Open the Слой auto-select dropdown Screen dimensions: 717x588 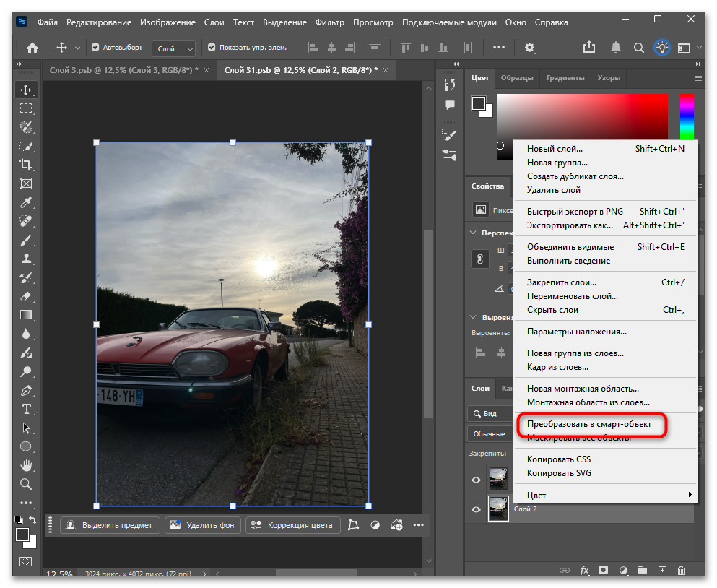[x=175, y=48]
